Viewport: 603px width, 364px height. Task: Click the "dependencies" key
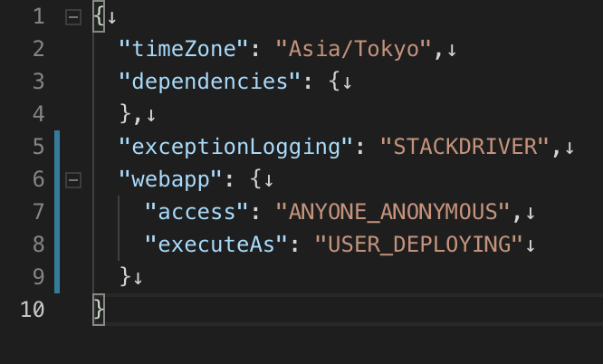(x=209, y=82)
